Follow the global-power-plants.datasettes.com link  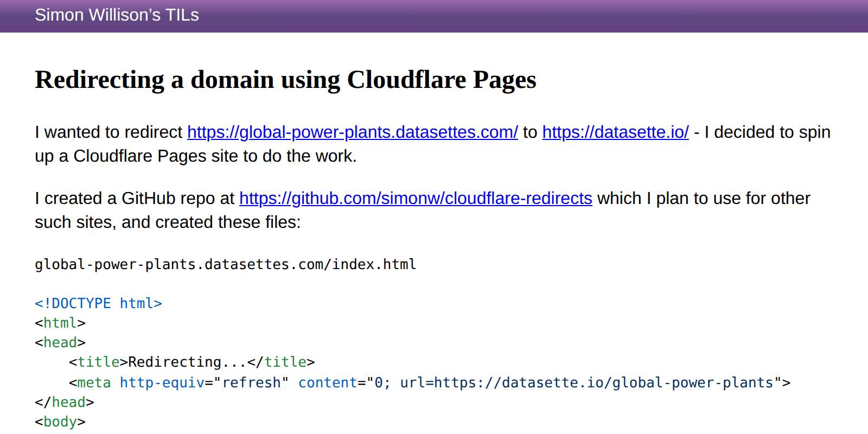[353, 132]
